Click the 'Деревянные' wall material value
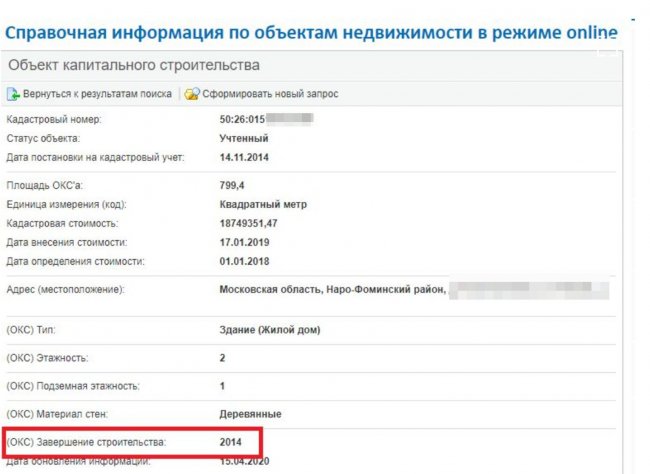This screenshot has height=474, width=650. click(250, 413)
